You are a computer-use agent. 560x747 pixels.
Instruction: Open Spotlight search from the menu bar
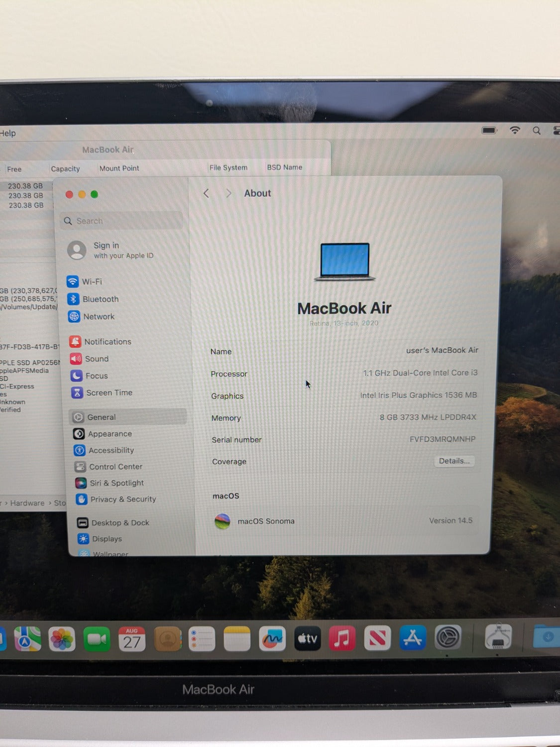tap(537, 130)
